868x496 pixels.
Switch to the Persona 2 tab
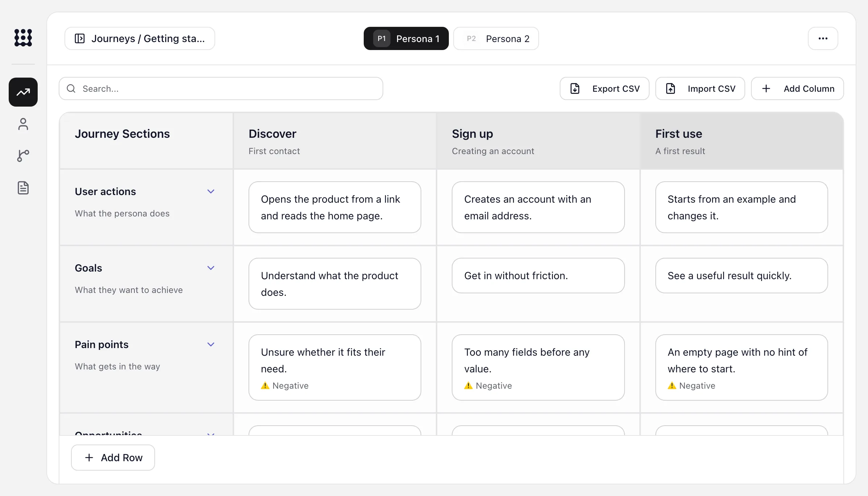click(496, 38)
